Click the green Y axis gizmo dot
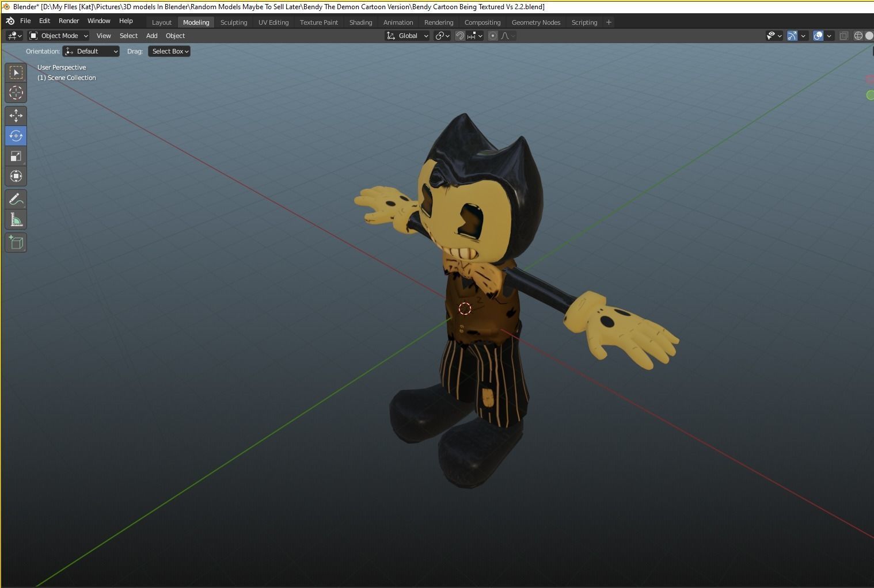The height and width of the screenshot is (588, 874). tap(870, 95)
